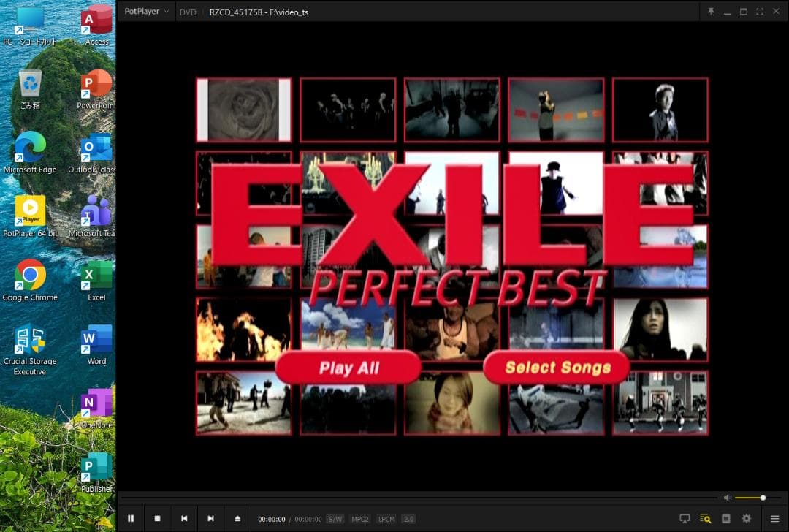Skip to the next chapter
The width and height of the screenshot is (789, 532).
click(x=210, y=518)
